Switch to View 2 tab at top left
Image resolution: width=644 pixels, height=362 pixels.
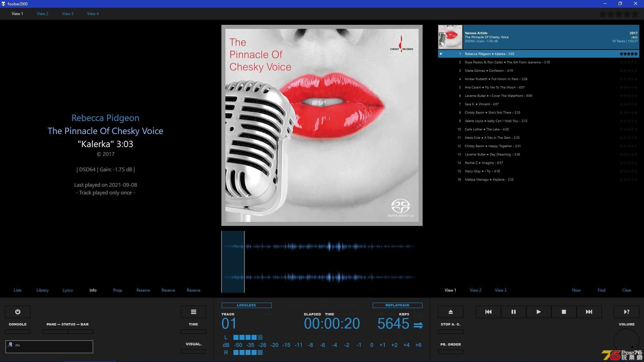(43, 14)
